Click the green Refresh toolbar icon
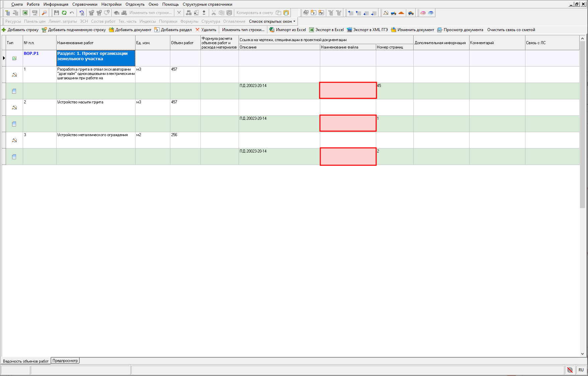Viewport: 588px width, 376px height. tap(64, 13)
